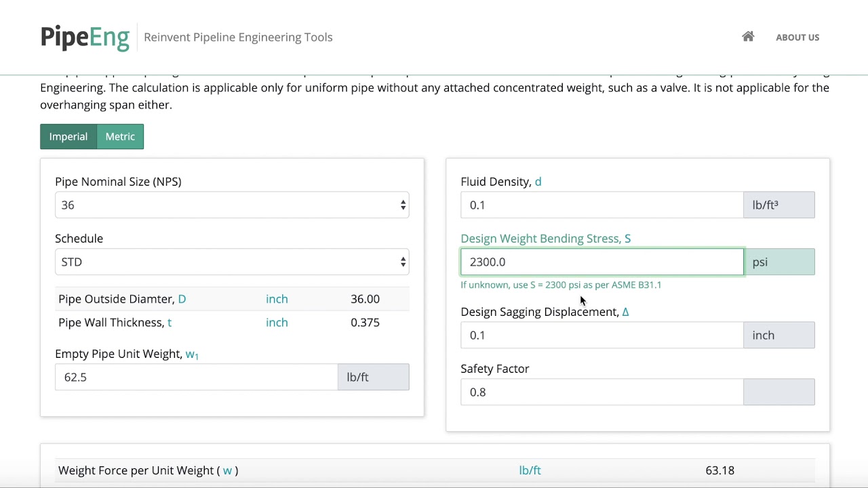Click the empty unit box beside Safety Factor
The height and width of the screenshot is (488, 868).
[779, 392]
